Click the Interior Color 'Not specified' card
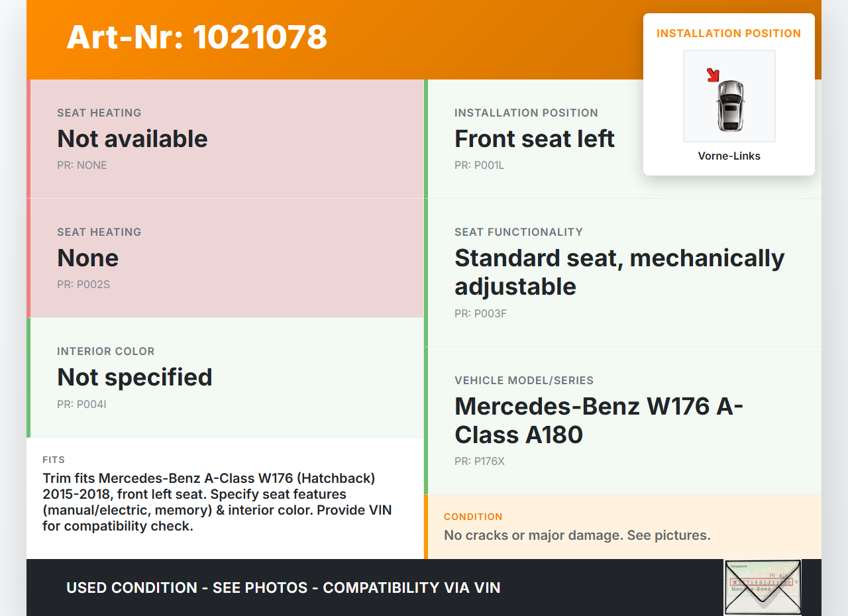The width and height of the screenshot is (848, 616). point(225,377)
